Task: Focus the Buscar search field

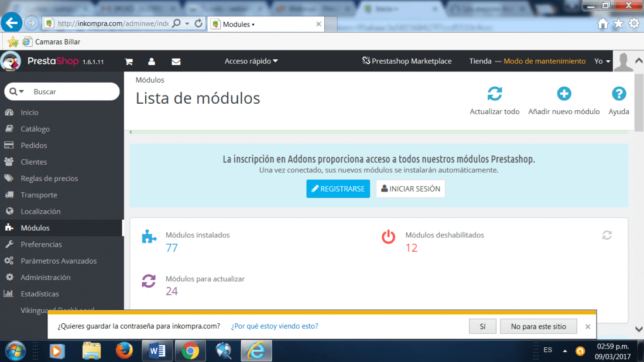Action: coord(74,91)
